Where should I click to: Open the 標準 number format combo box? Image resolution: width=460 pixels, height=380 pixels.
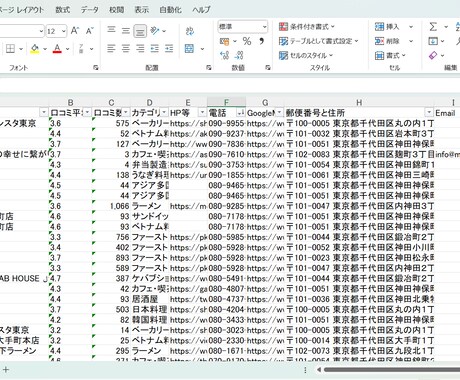[243, 27]
